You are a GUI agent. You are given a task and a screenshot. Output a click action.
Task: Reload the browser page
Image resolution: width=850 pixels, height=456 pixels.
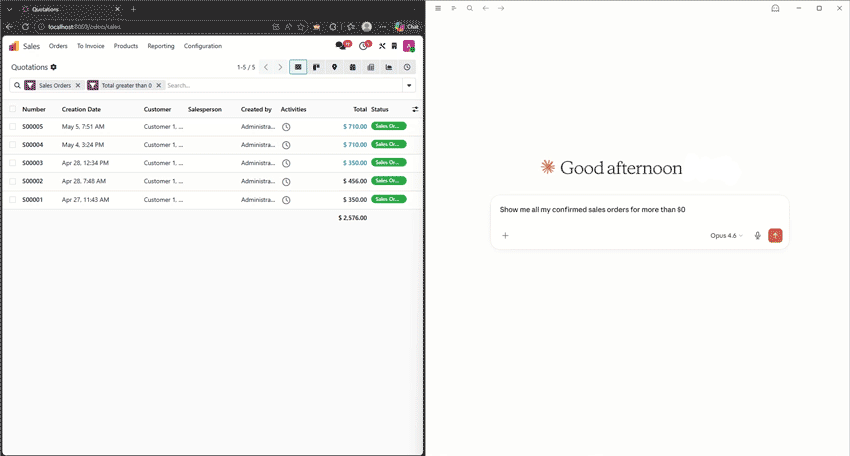[25, 27]
